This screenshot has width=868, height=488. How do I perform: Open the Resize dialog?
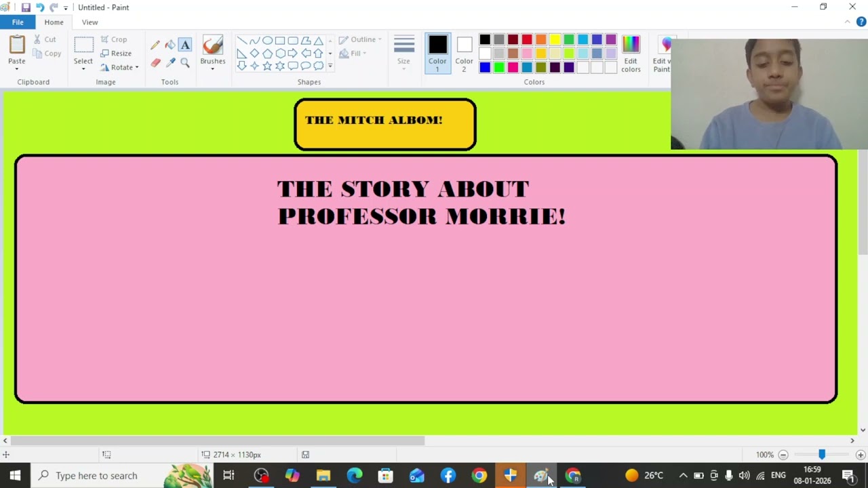pyautogui.click(x=116, y=54)
